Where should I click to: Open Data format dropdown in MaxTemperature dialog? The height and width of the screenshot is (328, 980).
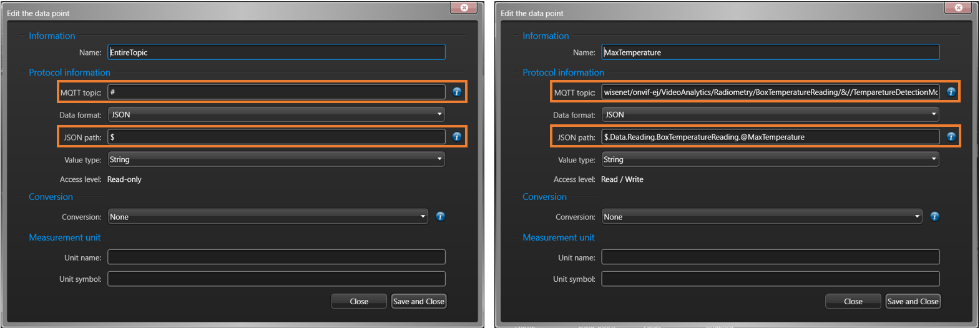pos(770,114)
